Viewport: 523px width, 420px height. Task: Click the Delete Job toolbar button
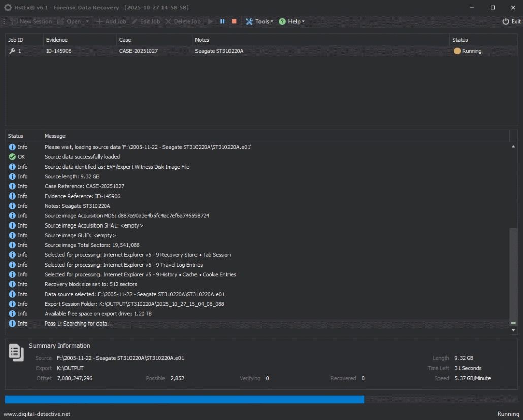183,21
